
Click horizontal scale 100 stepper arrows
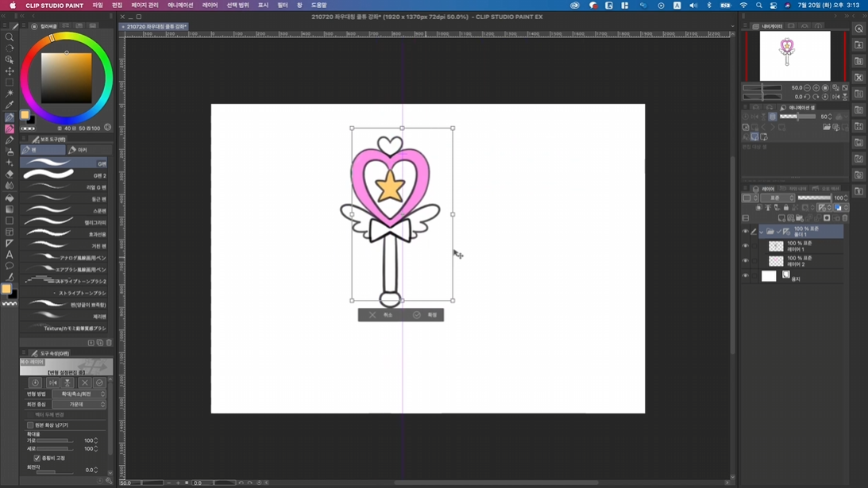96,440
